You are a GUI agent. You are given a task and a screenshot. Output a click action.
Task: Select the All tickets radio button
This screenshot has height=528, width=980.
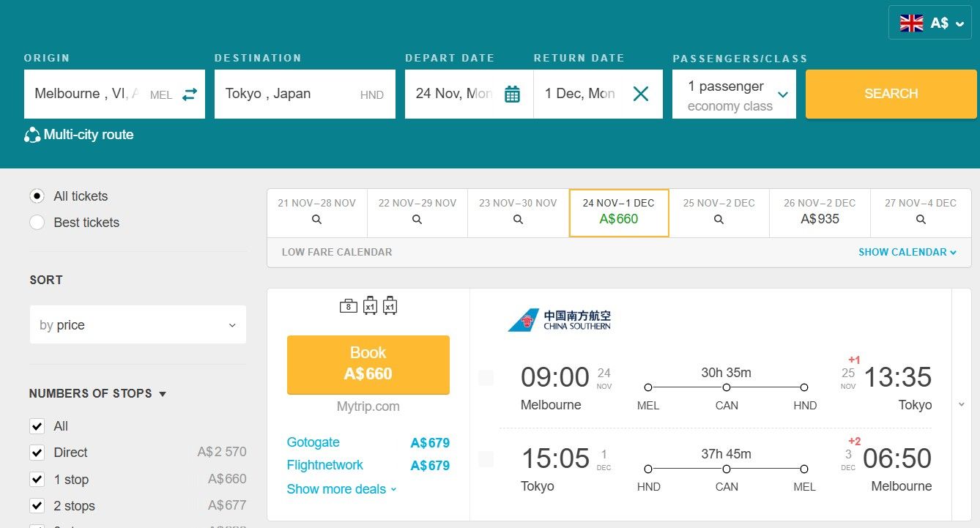37,196
